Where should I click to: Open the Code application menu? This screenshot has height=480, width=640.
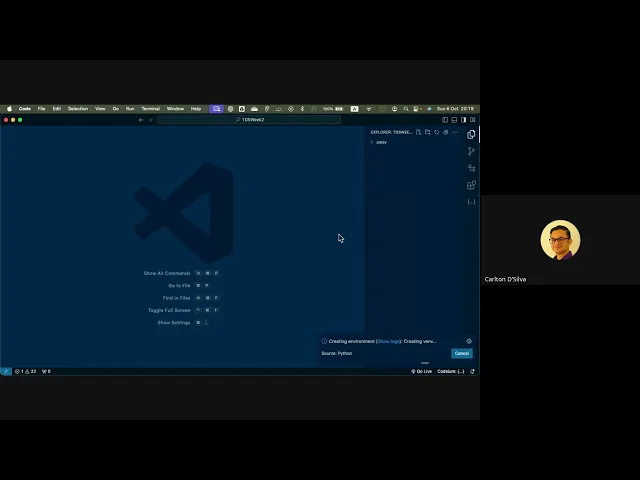[25, 109]
